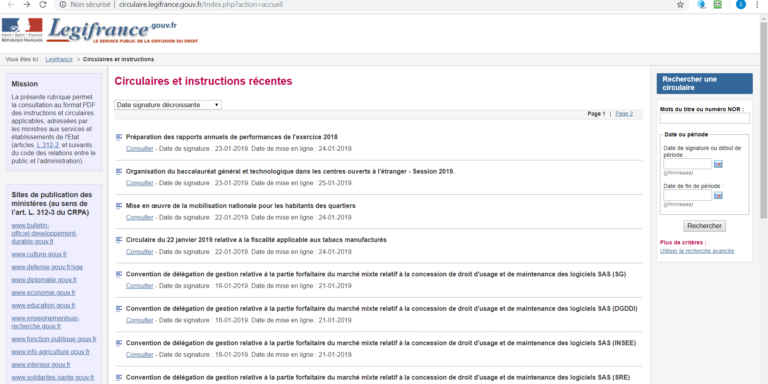Click the browser back arrow

(x=11, y=4)
